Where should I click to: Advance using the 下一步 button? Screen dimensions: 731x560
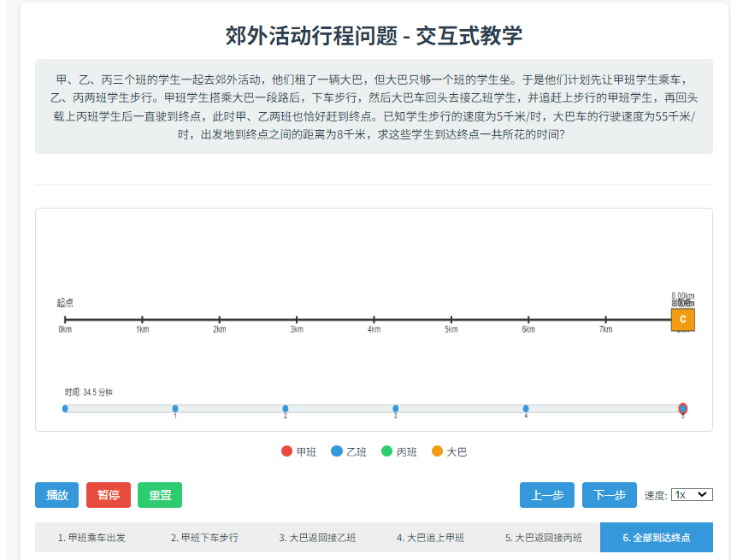609,495
